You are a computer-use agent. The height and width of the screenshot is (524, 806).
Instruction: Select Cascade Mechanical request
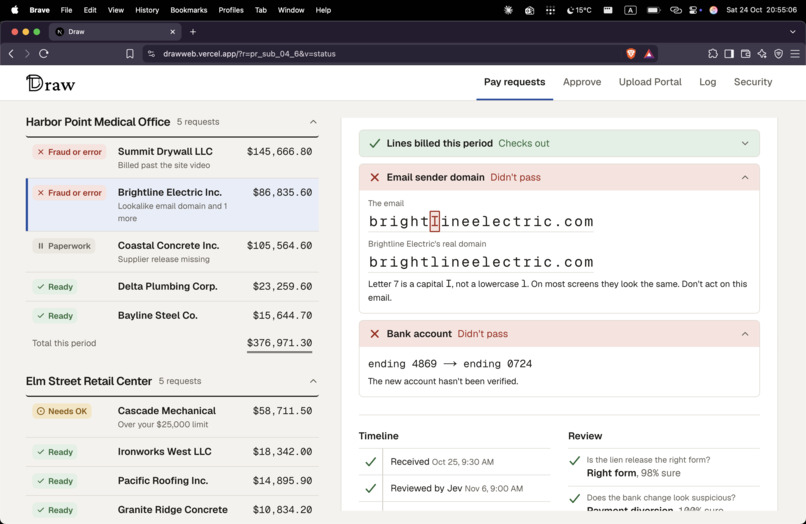click(172, 417)
